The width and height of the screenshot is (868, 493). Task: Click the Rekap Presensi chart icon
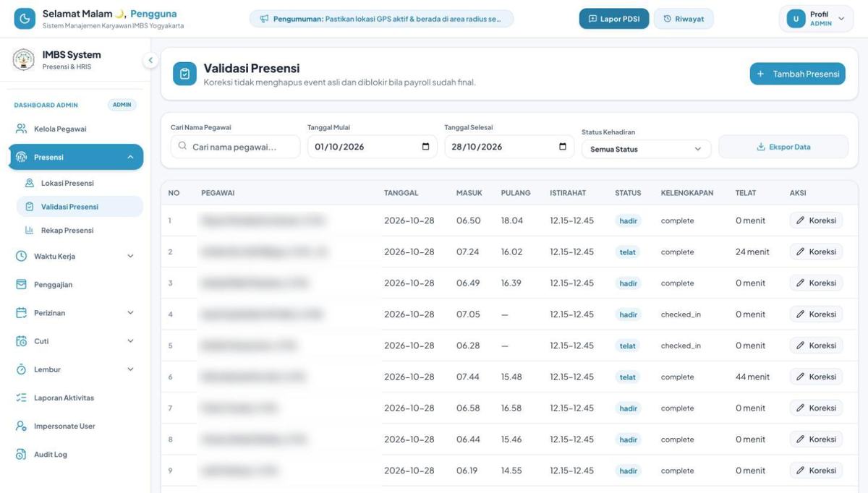(x=30, y=230)
